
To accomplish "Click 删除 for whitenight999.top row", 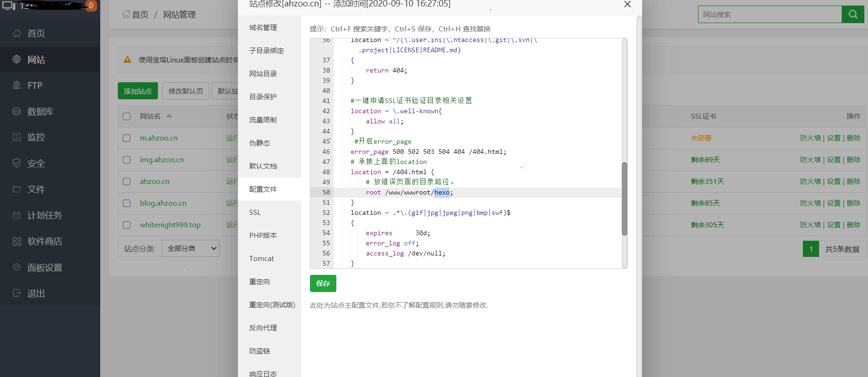I will coord(853,225).
